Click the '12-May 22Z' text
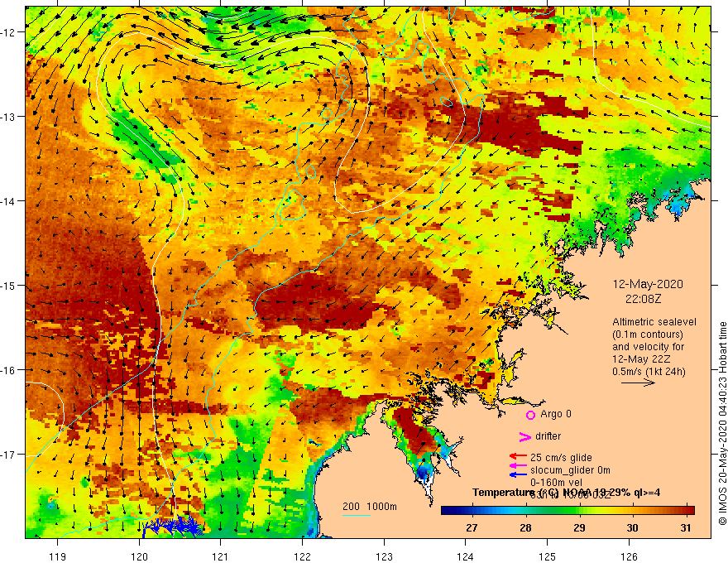 click(640, 359)
